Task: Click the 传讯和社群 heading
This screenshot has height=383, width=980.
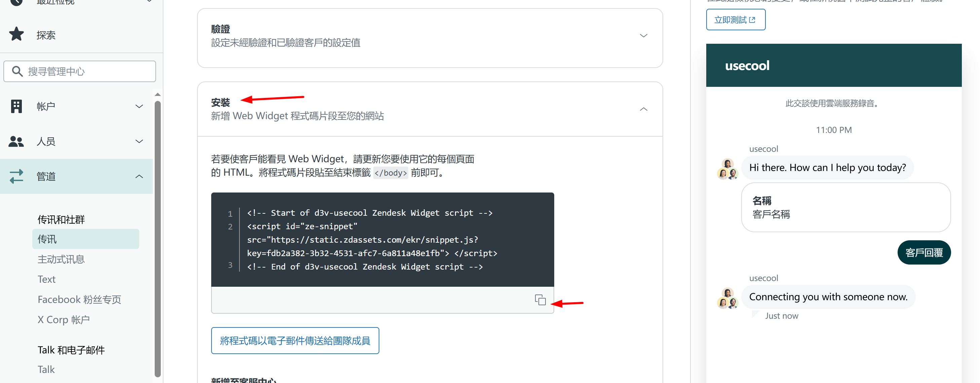Action: point(61,219)
